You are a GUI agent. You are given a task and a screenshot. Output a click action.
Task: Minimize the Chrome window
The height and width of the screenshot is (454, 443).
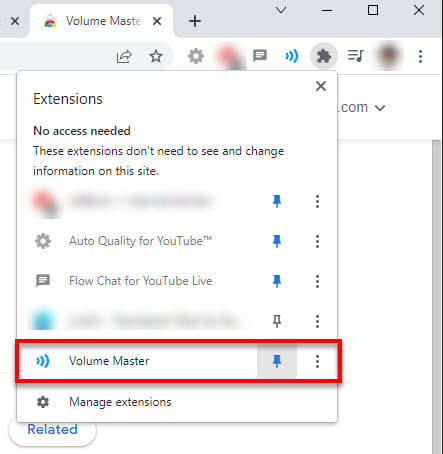tap(327, 10)
